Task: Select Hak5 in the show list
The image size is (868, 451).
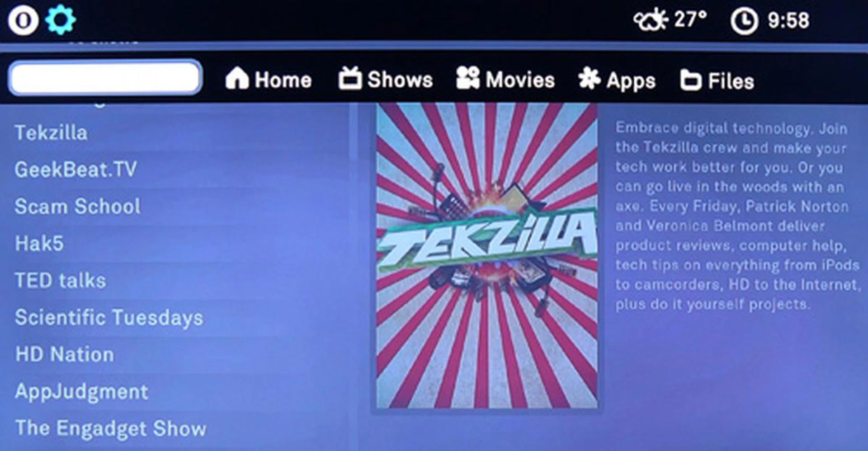Action: tap(39, 244)
